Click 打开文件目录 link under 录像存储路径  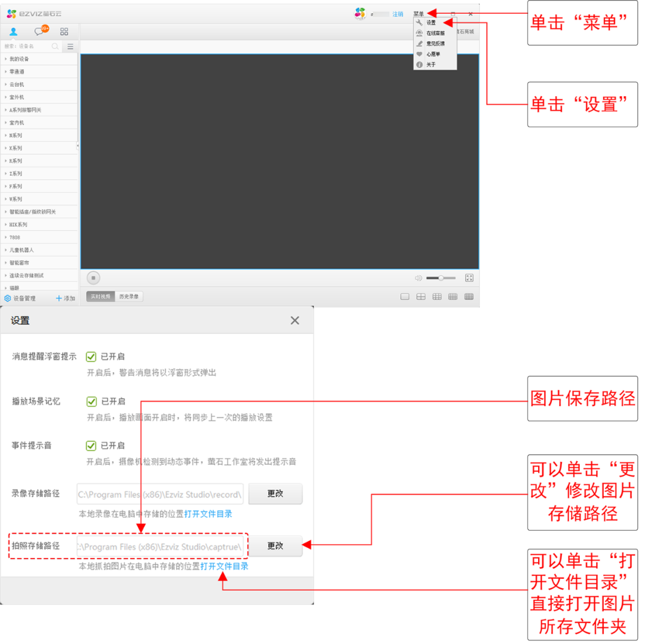(x=208, y=514)
